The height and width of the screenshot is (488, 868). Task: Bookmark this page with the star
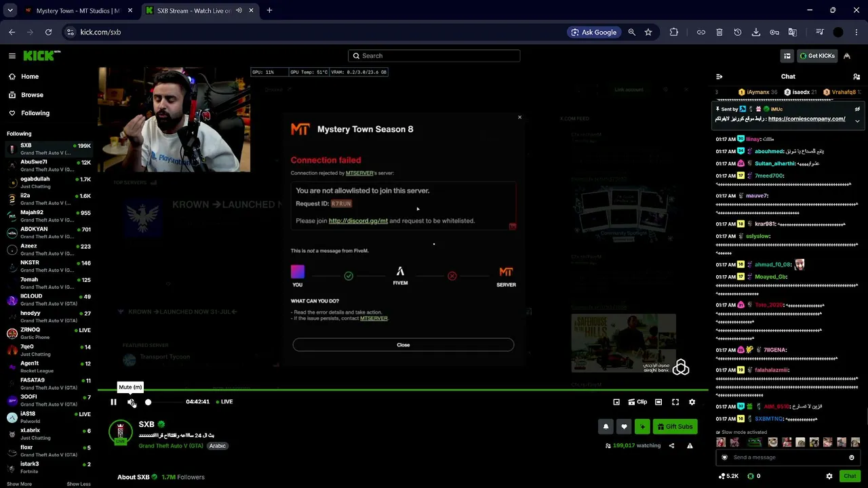[x=648, y=32]
